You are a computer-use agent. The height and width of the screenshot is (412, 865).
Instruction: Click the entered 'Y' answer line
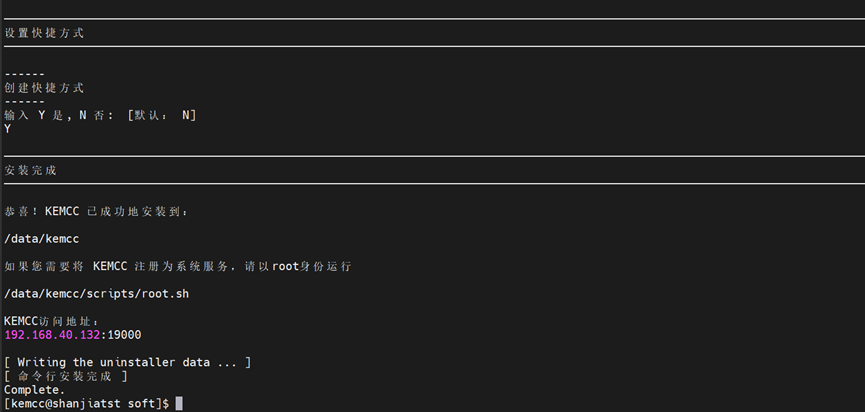8,129
